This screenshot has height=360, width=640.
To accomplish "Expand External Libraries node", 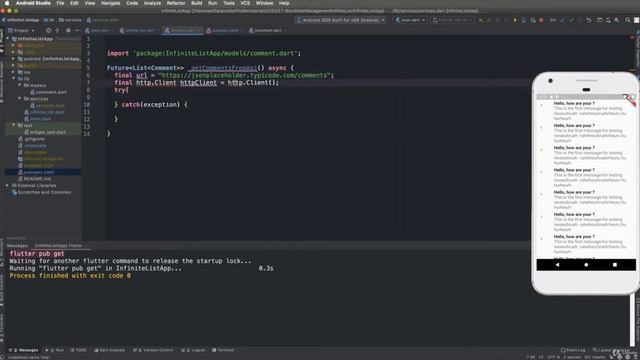I will pyautogui.click(x=7, y=185).
